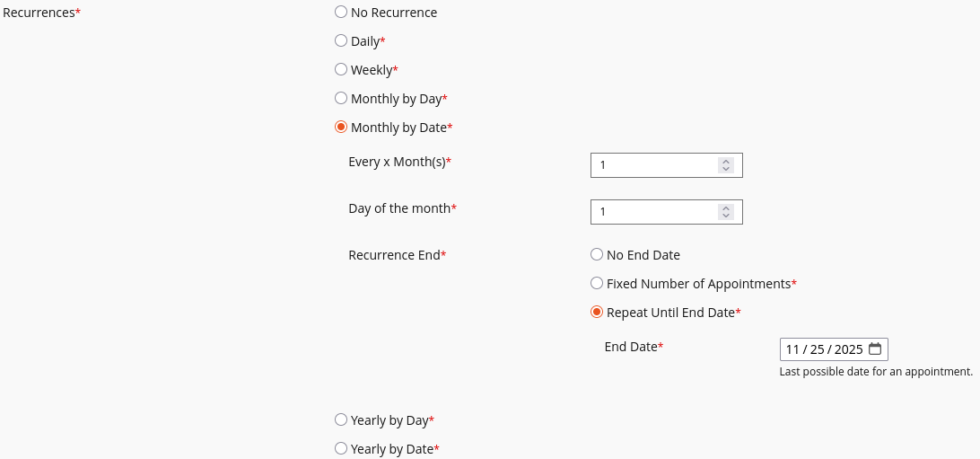980x459 pixels.
Task: Choose No End Date option
Action: coord(597,255)
